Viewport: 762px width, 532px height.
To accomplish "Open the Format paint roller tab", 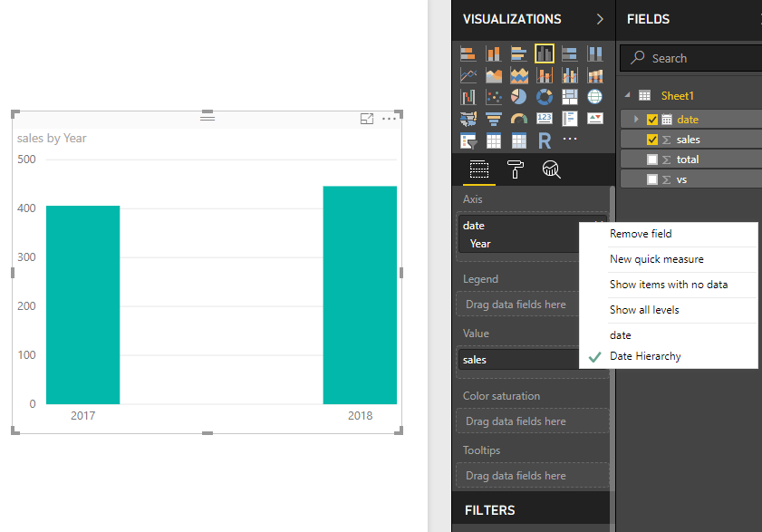I will [516, 169].
